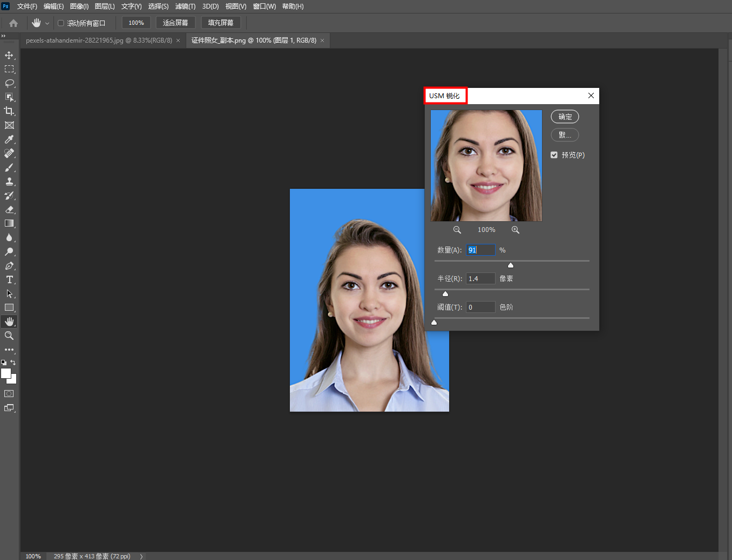Open the 滤镜(T) menu
Viewport: 732px width, 560px height.
pos(185,6)
